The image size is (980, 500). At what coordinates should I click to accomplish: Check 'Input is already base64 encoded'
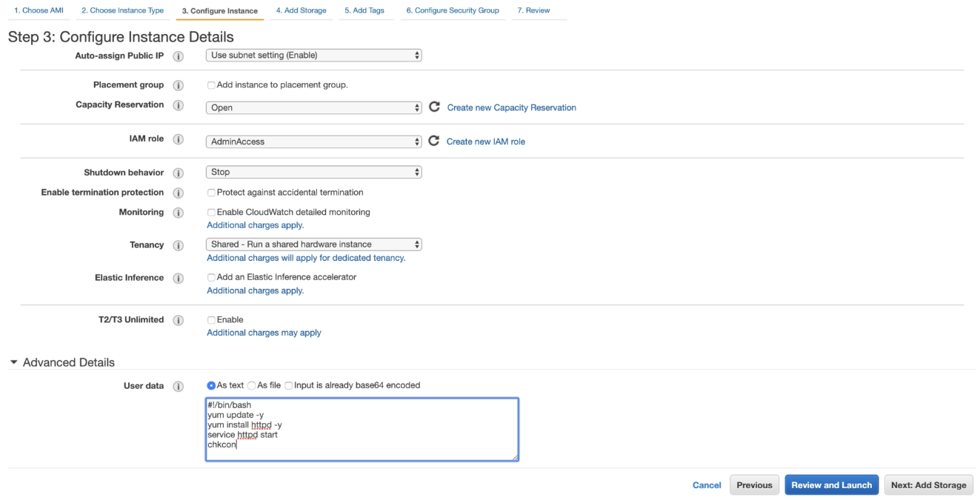289,386
